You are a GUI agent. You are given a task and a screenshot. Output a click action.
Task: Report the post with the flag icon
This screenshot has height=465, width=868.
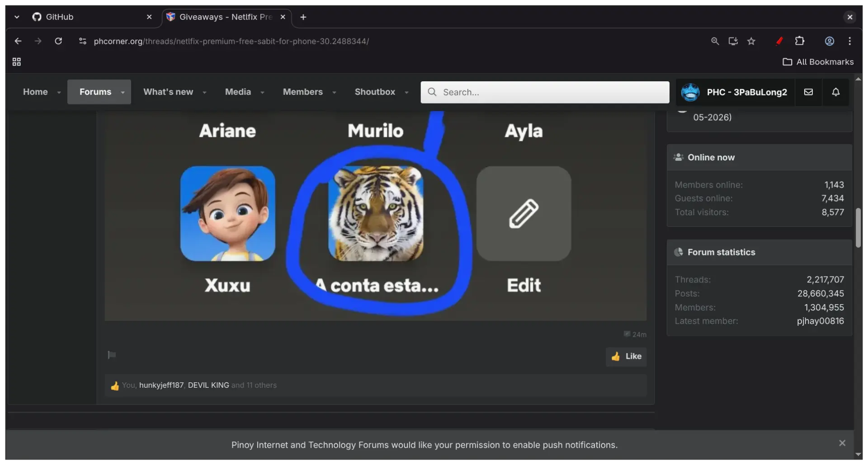(112, 355)
